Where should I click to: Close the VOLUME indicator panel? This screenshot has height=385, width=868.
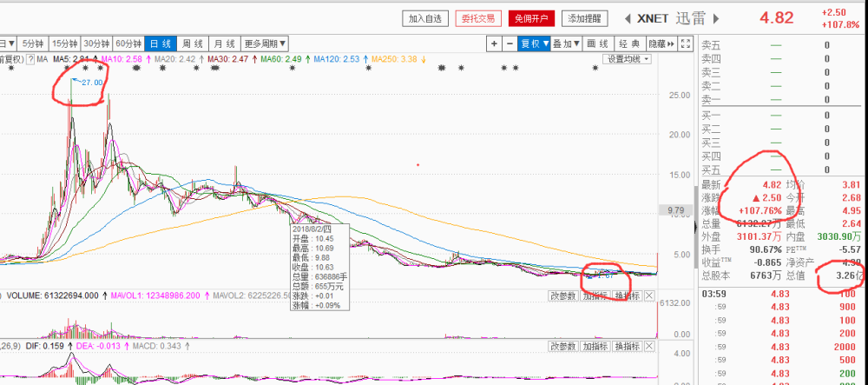(650, 296)
